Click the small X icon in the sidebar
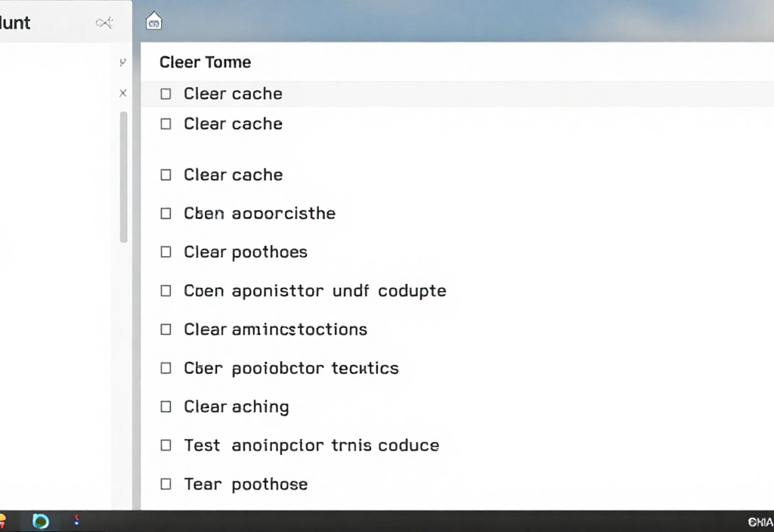The height and width of the screenshot is (532, 774). pyautogui.click(x=123, y=93)
